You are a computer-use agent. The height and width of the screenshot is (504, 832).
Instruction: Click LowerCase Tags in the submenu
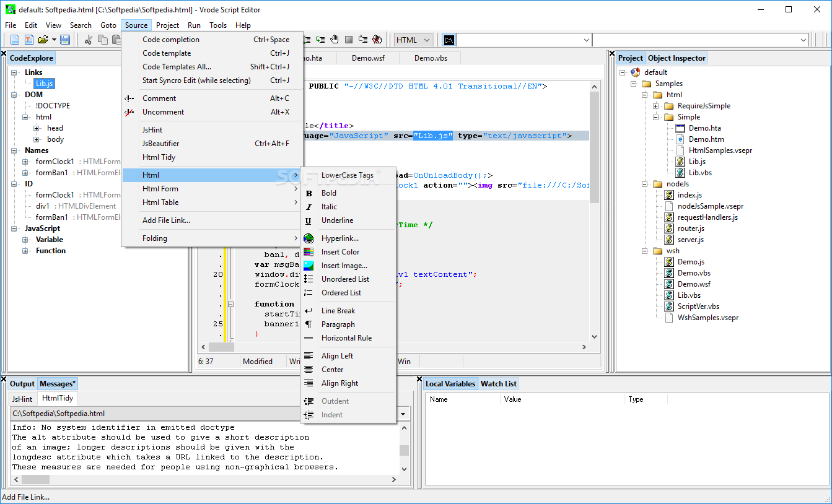pos(348,175)
